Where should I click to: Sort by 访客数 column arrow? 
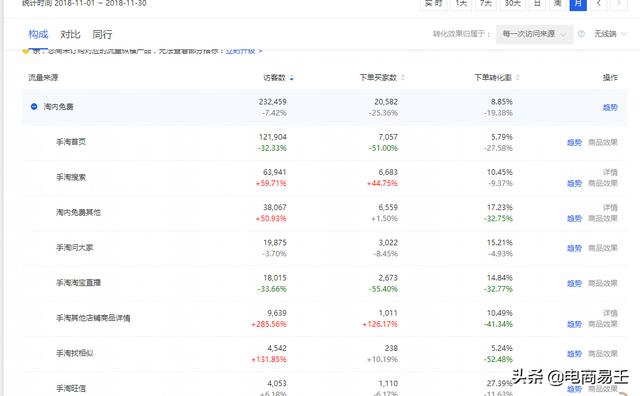(291, 78)
